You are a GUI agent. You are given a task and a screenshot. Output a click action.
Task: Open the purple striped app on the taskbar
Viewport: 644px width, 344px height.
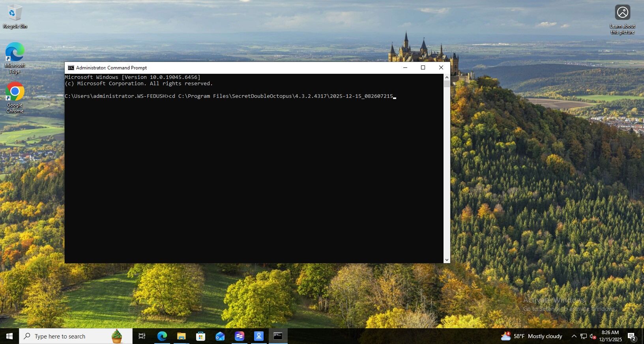tap(240, 336)
